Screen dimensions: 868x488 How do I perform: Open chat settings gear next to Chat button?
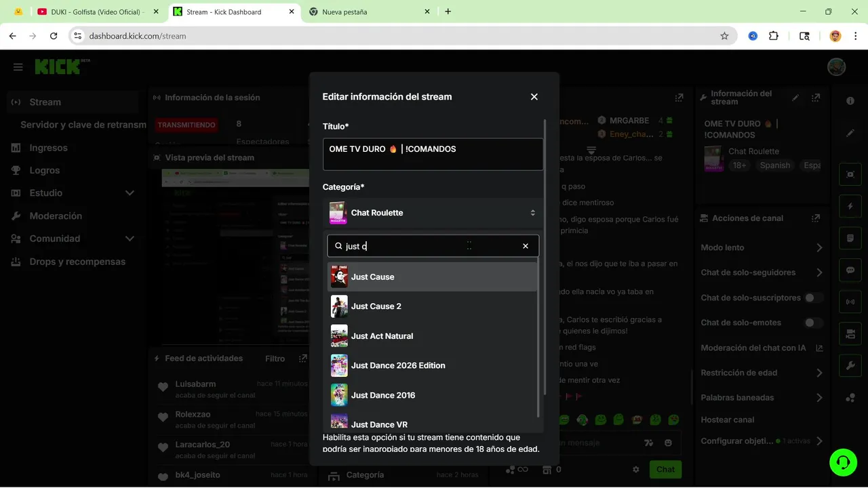(636, 469)
